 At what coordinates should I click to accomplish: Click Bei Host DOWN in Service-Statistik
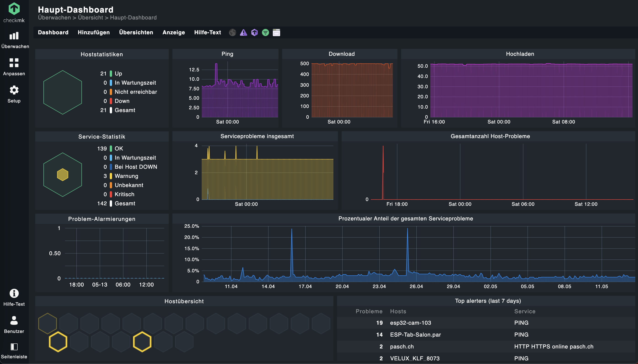point(136,167)
